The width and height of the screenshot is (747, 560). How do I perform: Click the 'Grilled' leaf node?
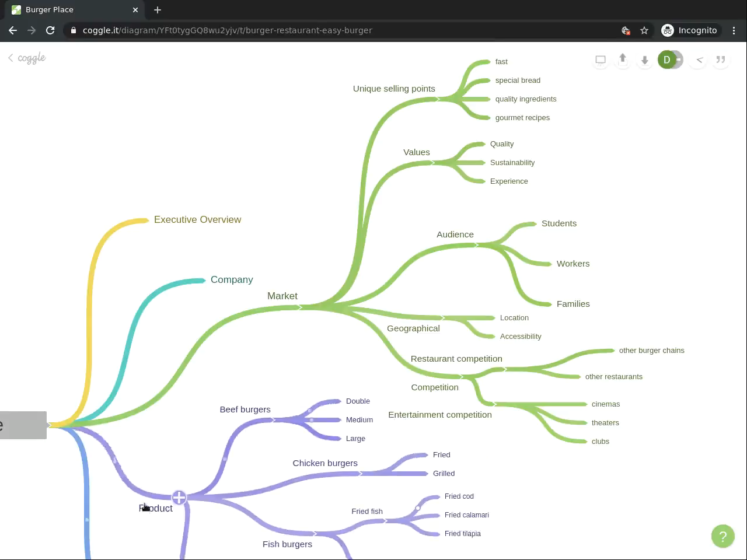tap(444, 474)
